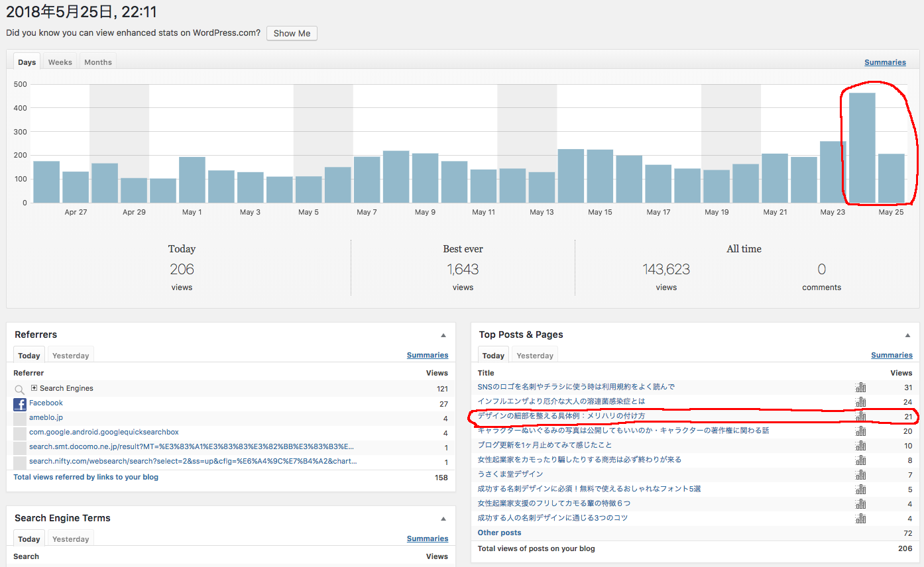
Task: Open stats chart icon for キャラクターぬいぐるみ post
Action: click(861, 431)
